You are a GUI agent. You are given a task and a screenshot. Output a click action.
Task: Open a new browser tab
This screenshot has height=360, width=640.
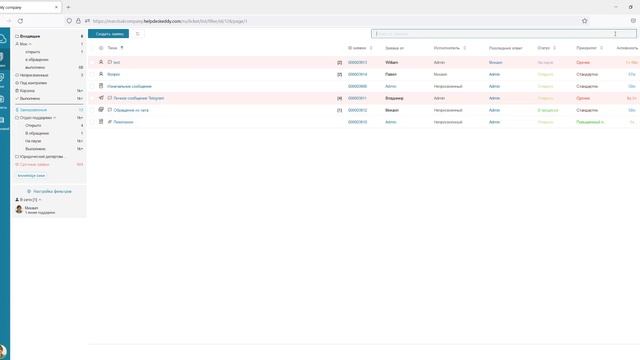(68, 7)
